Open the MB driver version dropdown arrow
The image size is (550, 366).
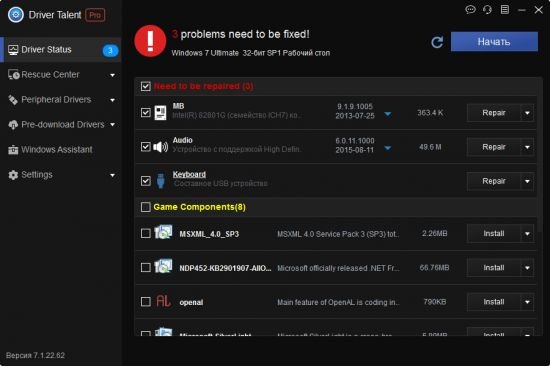coord(388,114)
